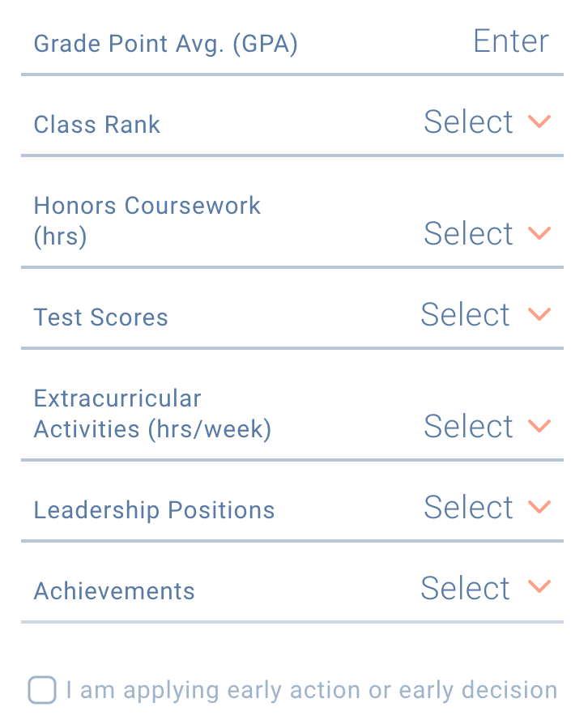Screen dimensions: 588x724
Task: Click the GPA 'Enter' input field
Action: coord(511,41)
